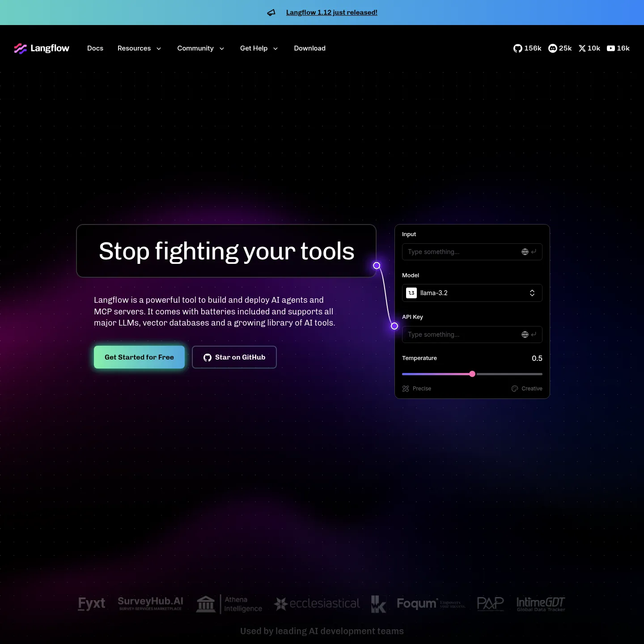Screen dimensions: 644x644
Task: Open YouTube 16k subscribers link
Action: pos(618,48)
